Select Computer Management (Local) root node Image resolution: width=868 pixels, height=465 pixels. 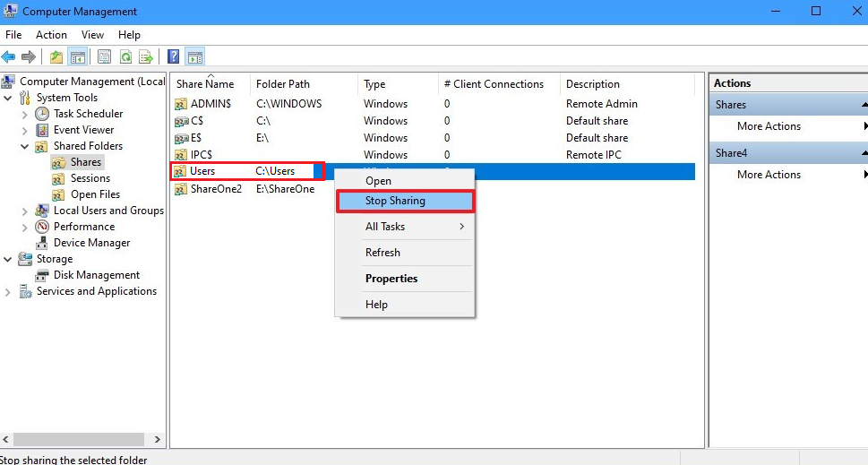click(x=92, y=82)
